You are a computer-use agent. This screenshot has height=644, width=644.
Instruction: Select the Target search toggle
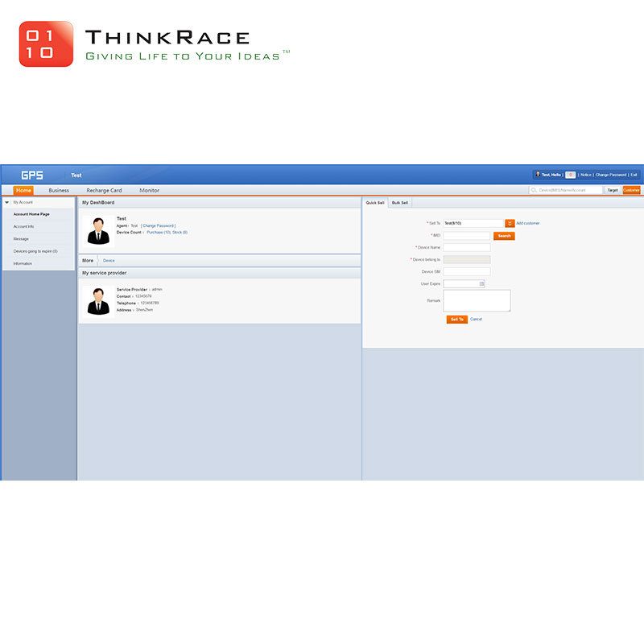(613, 190)
